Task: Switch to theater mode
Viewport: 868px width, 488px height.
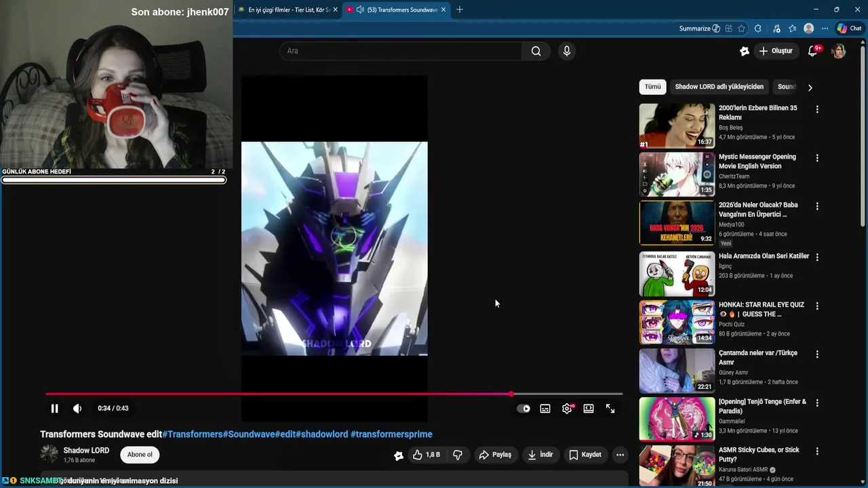Action: tap(589, 409)
